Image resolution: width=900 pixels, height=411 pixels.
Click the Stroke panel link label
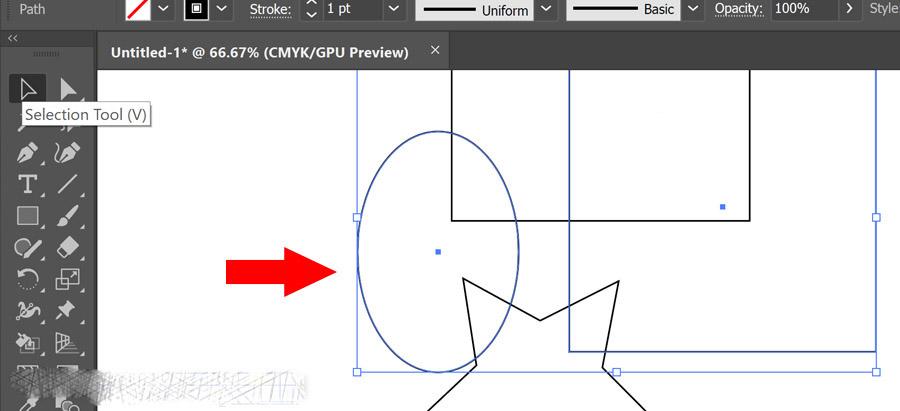270,10
